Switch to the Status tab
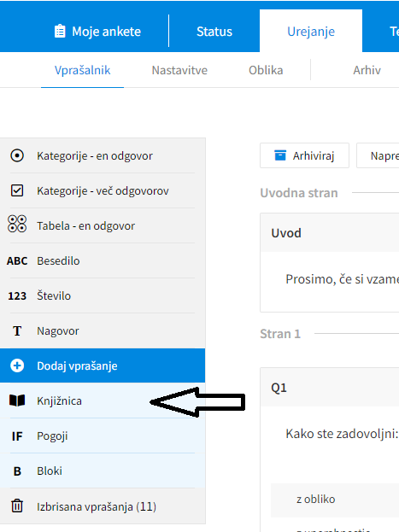The image size is (399, 532). [x=214, y=32]
